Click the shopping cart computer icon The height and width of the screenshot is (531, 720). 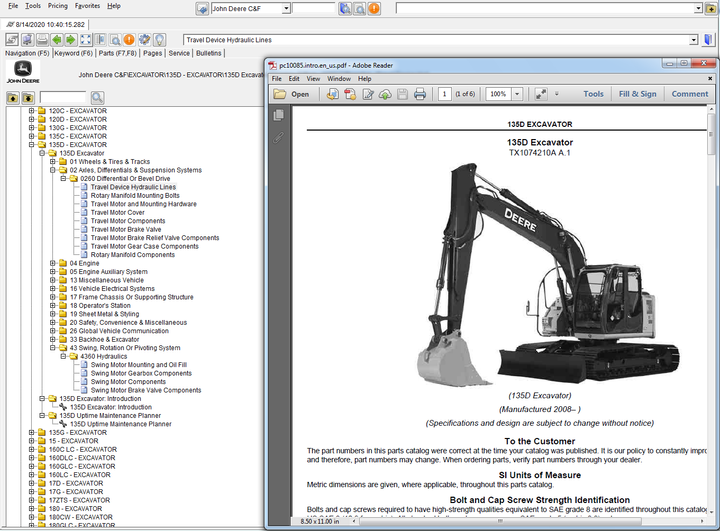(x=28, y=40)
